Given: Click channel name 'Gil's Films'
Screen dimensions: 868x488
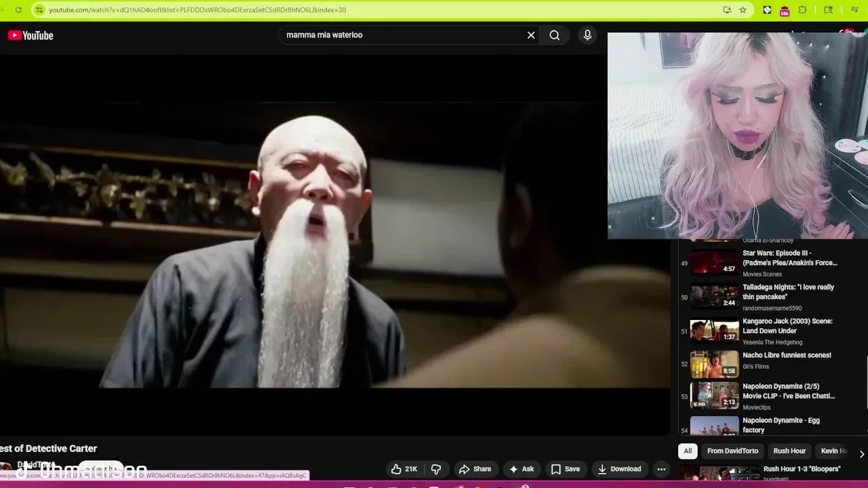Looking at the screenshot, I should point(755,367).
